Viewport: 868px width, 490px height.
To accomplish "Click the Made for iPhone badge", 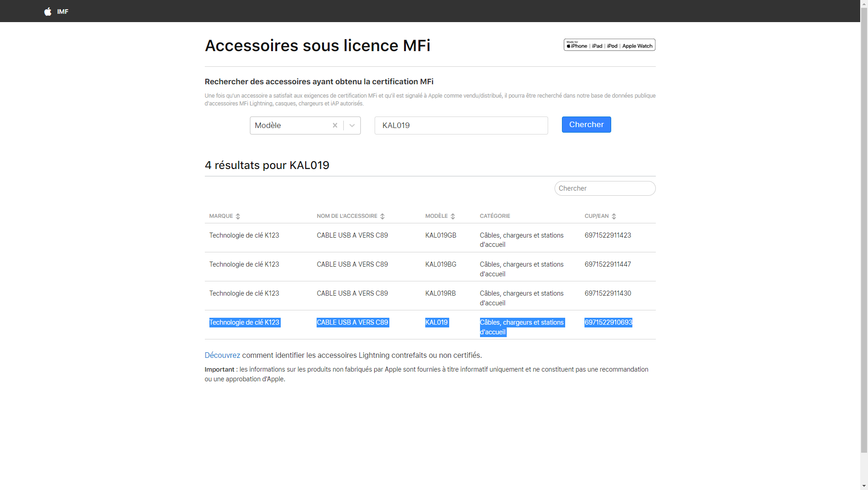I will coord(609,45).
